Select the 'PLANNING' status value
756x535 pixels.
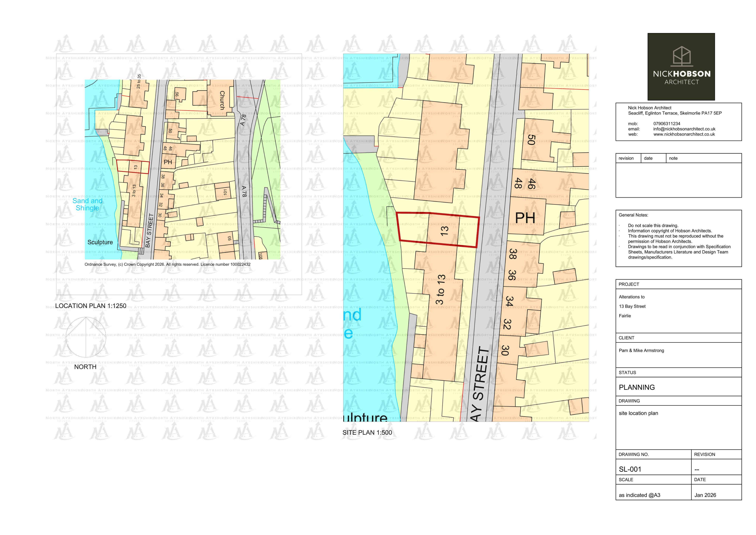(x=636, y=387)
